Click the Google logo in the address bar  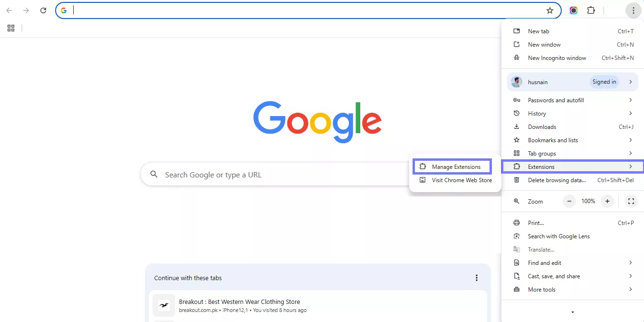coord(64,10)
